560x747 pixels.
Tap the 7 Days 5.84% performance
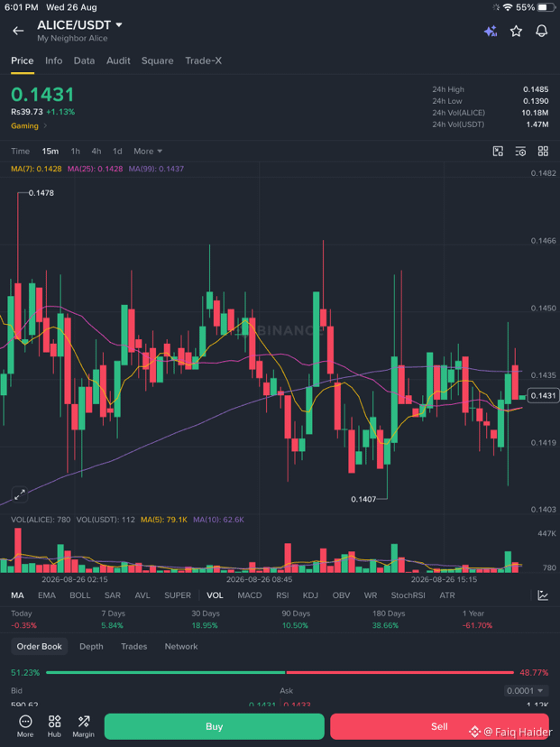click(x=113, y=619)
